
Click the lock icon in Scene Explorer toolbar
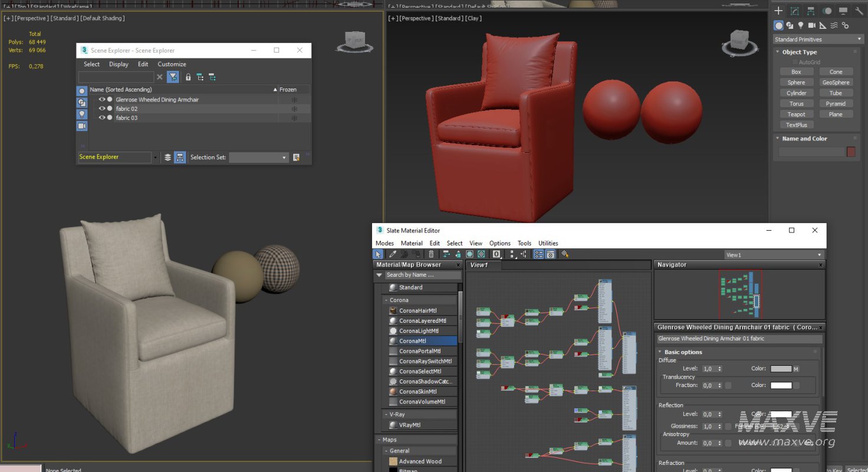click(188, 77)
